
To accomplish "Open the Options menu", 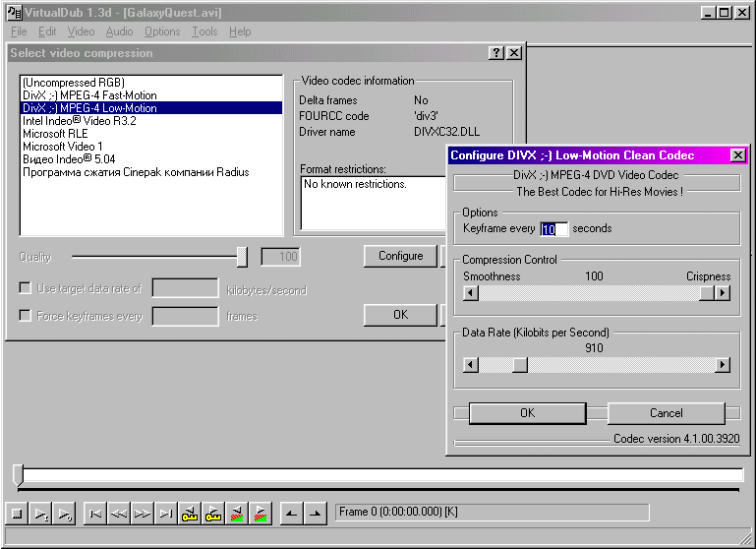I will 162,31.
